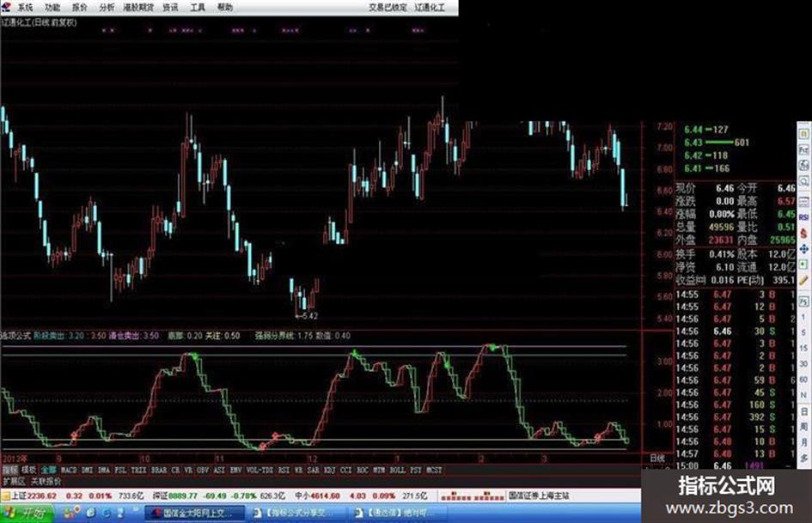Switch to the 模板 tab
The width and height of the screenshot is (812, 523).
28,470
